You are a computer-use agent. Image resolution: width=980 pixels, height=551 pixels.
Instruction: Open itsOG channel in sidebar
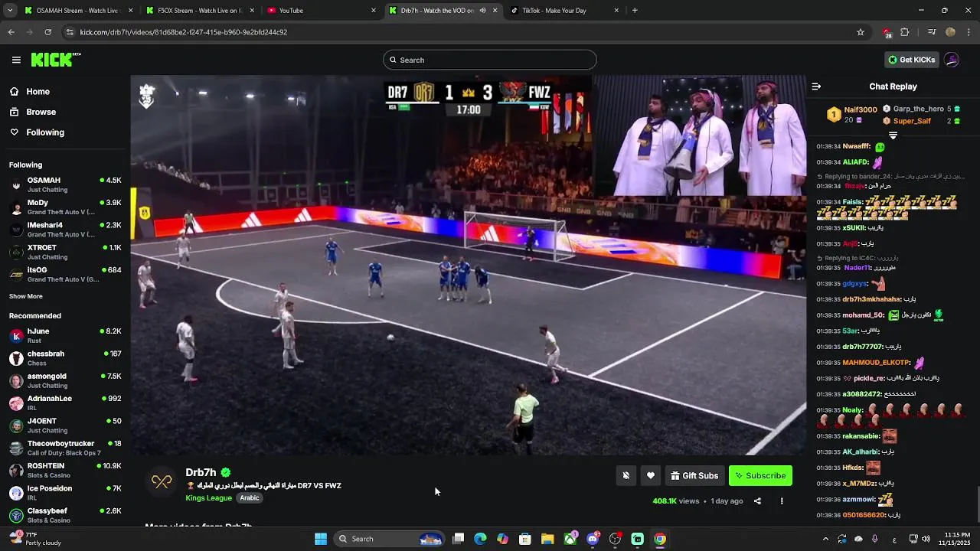(65, 275)
